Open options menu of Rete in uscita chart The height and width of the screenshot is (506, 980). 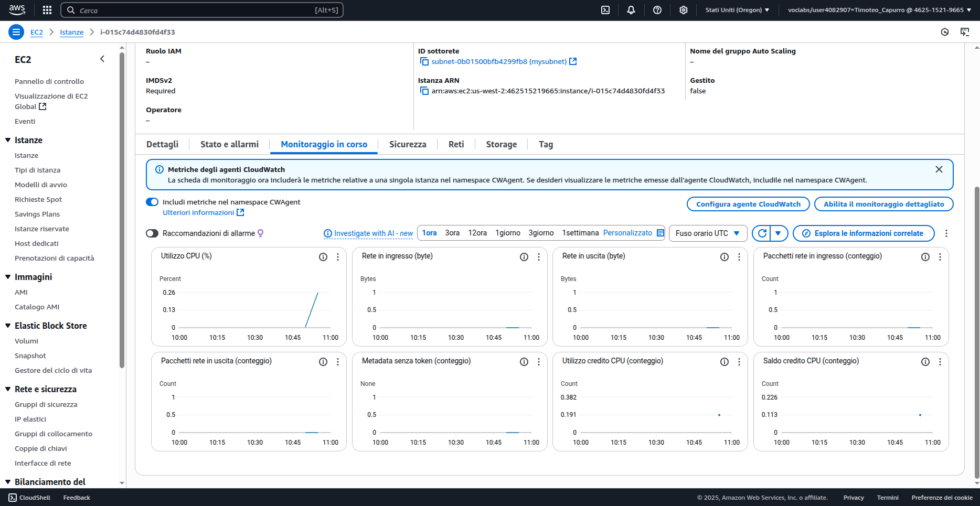point(739,257)
